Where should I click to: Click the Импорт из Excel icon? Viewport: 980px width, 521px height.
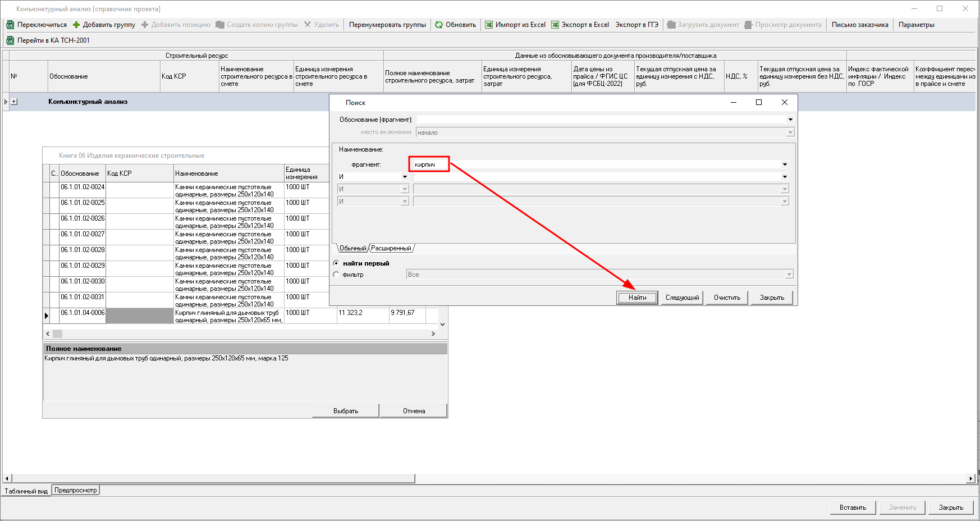coord(489,25)
